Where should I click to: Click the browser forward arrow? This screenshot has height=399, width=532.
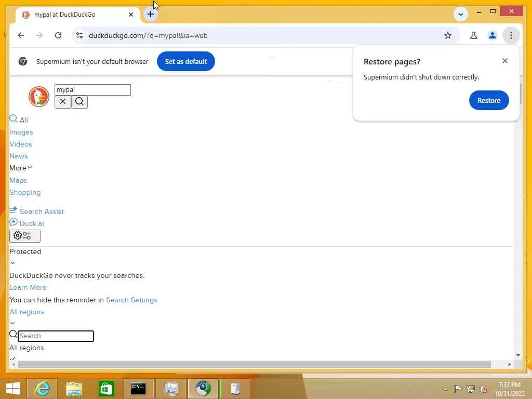tap(39, 35)
